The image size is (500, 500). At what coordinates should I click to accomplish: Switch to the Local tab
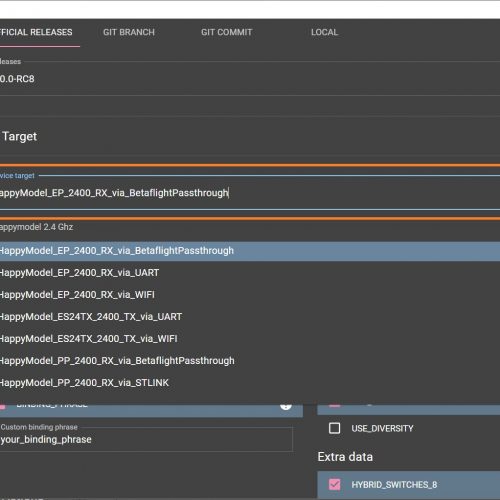(324, 32)
